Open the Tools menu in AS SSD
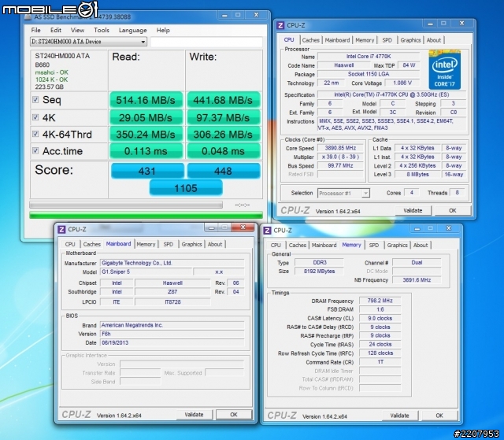Image resolution: width=504 pixels, height=440 pixels. coord(102,30)
